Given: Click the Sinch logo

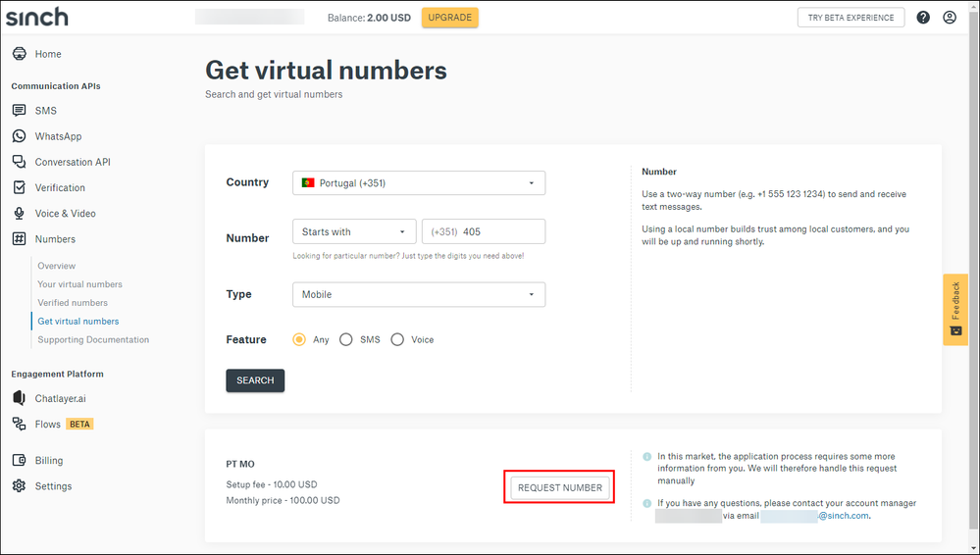Looking at the screenshot, I should click(37, 17).
